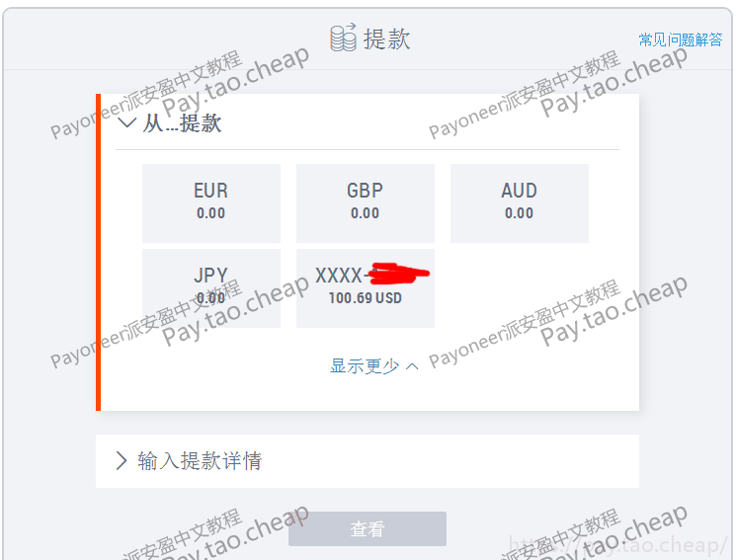Viewport: 736px width, 560px height.
Task: Click the 提款 page title text
Action: pyautogui.click(x=387, y=39)
